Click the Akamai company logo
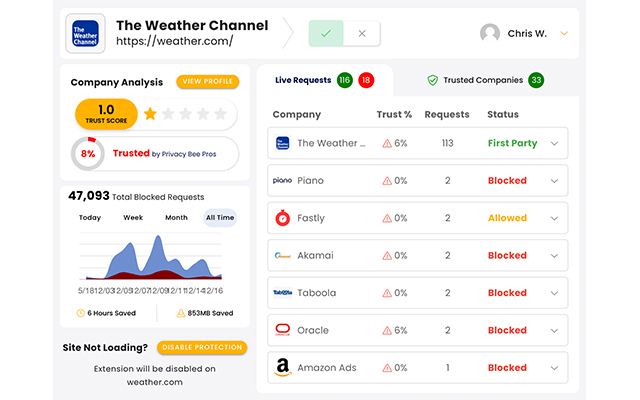Image resolution: width=640 pixels, height=400 pixels. pyautogui.click(x=282, y=256)
